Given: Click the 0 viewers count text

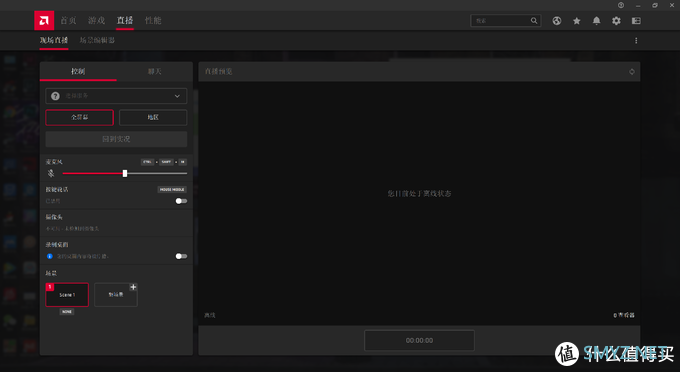Looking at the screenshot, I should (624, 315).
